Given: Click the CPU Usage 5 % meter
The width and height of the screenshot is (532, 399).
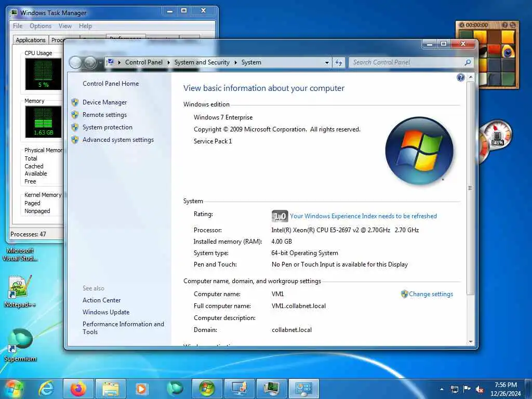Looking at the screenshot, I should (43, 74).
